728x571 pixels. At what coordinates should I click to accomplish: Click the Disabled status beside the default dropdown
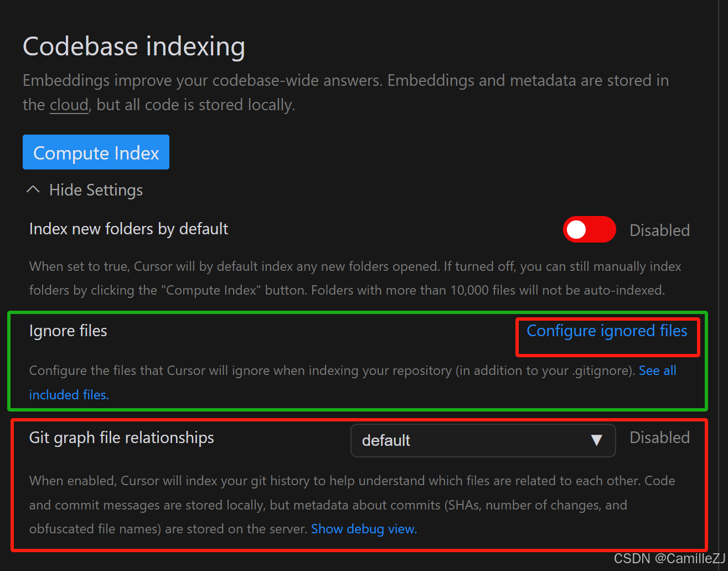click(x=660, y=438)
